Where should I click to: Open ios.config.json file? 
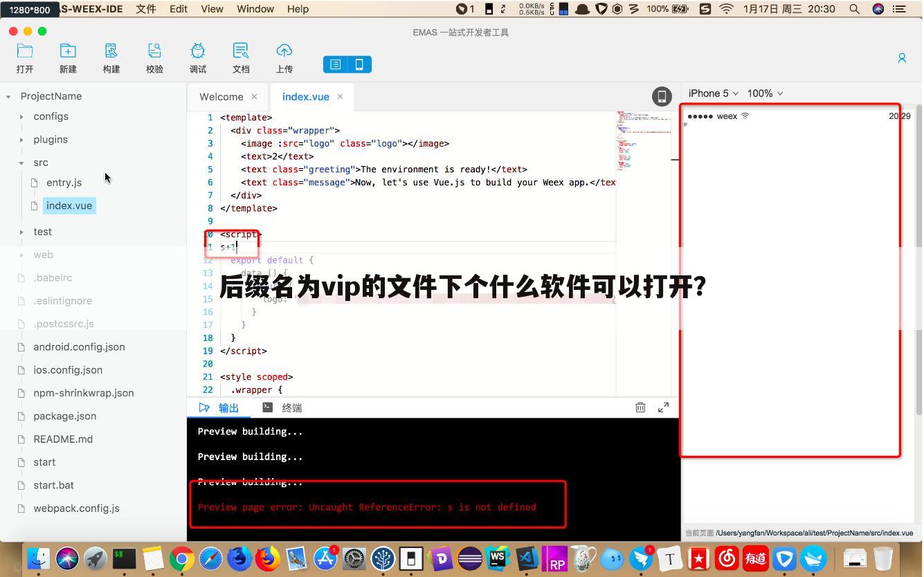[68, 370]
